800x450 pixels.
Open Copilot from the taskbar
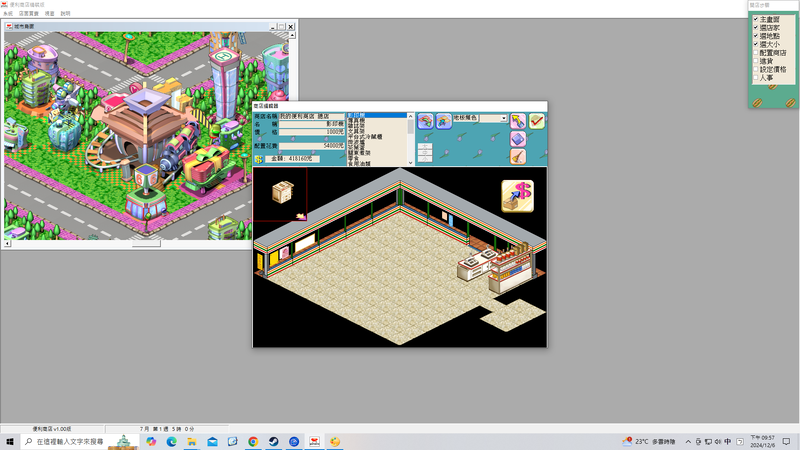(x=151, y=442)
